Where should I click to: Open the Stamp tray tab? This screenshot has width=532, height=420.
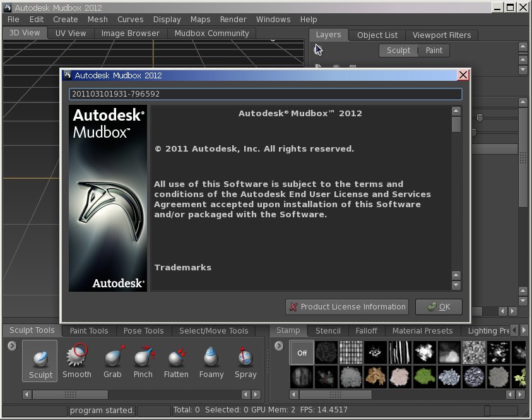pos(288,330)
